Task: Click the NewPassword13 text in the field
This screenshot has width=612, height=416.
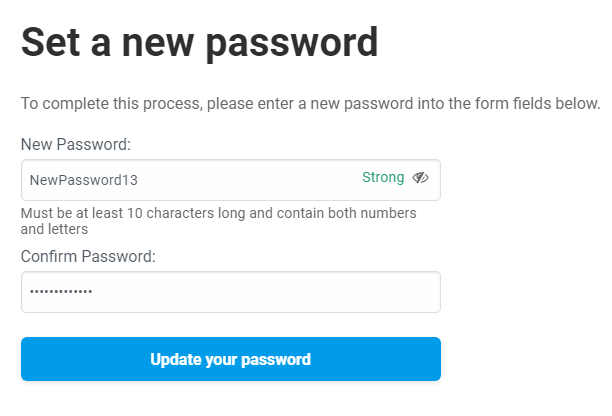Action: pyautogui.click(x=84, y=180)
